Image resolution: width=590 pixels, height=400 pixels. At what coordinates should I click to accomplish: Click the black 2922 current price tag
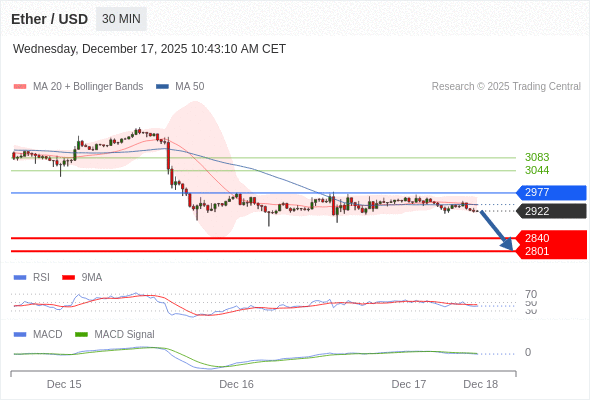[x=551, y=211]
